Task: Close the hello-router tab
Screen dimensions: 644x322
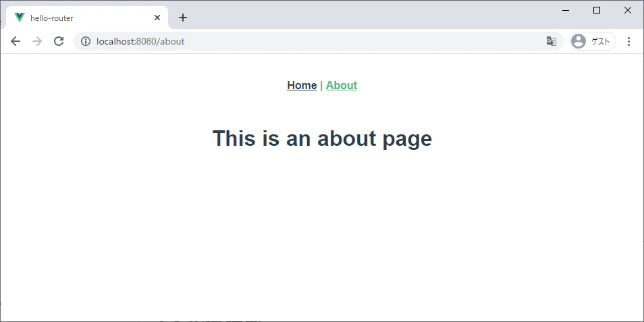Action: [157, 18]
